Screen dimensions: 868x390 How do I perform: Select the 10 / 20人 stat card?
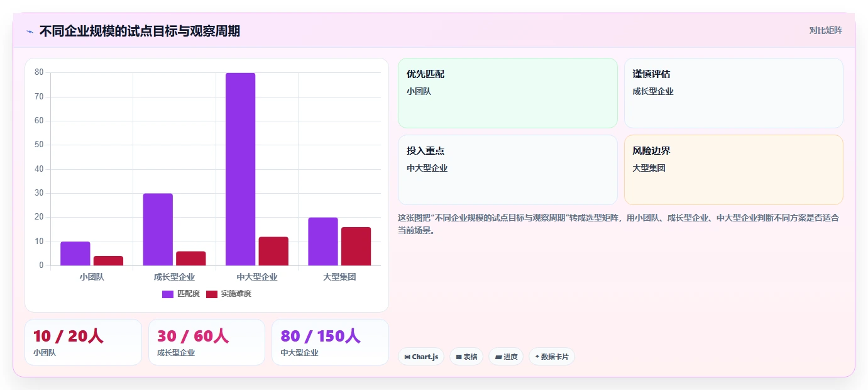tap(83, 342)
